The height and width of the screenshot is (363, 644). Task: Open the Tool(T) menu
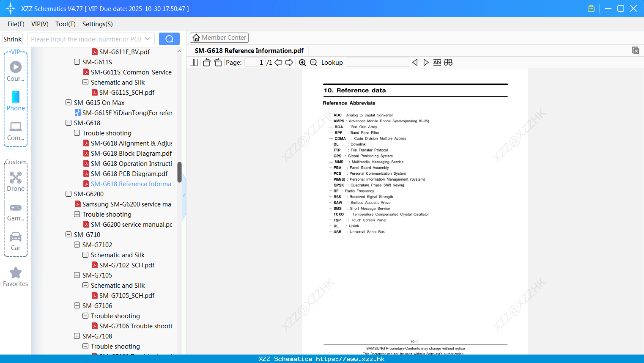click(66, 24)
